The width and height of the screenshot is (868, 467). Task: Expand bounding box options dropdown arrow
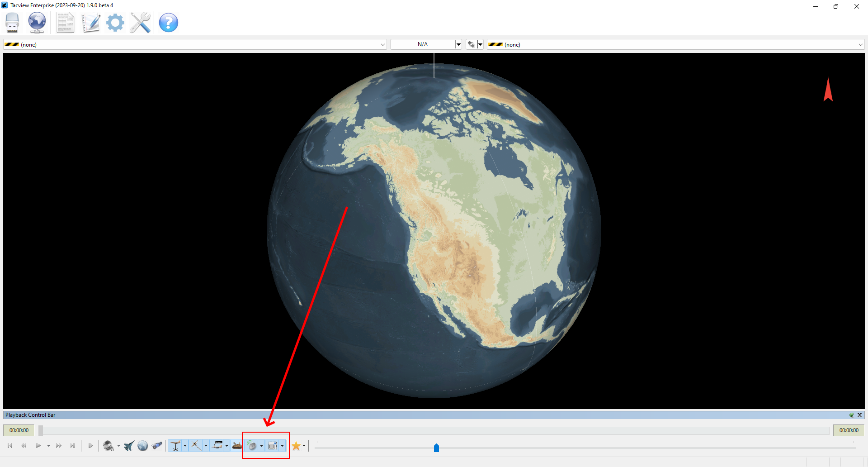(282, 446)
